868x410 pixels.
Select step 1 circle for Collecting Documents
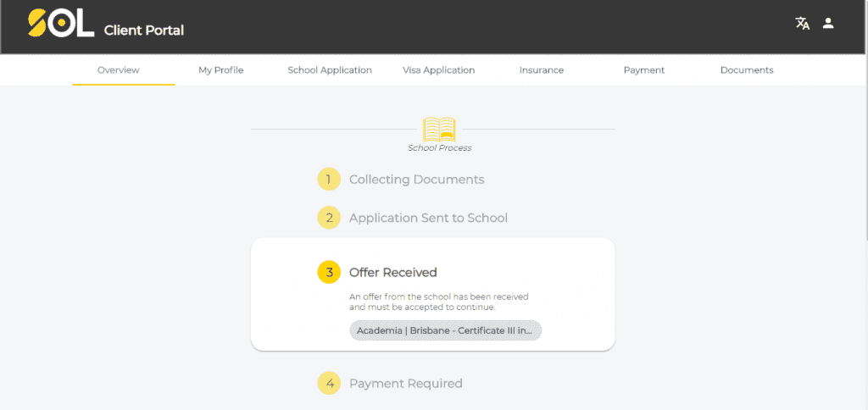pyautogui.click(x=329, y=180)
